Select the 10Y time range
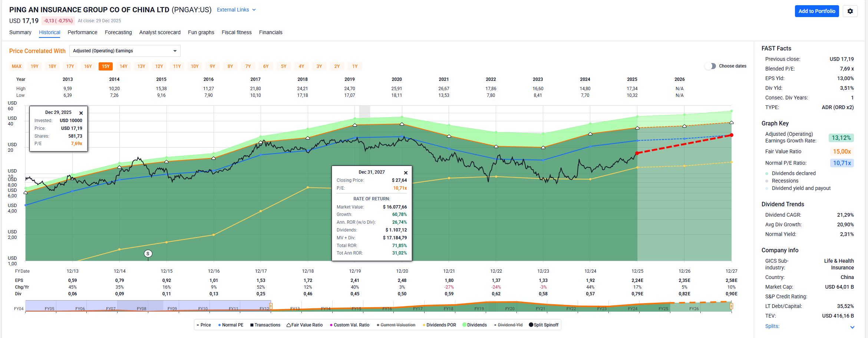 (x=195, y=66)
